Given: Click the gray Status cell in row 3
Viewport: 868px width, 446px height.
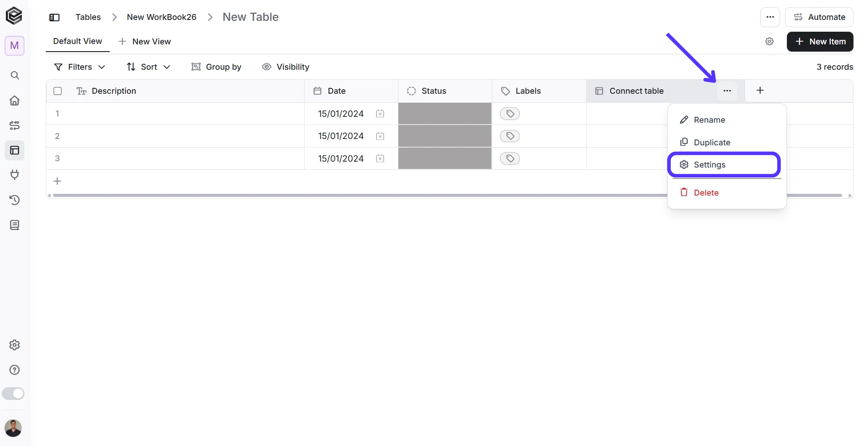Looking at the screenshot, I should tap(445, 158).
